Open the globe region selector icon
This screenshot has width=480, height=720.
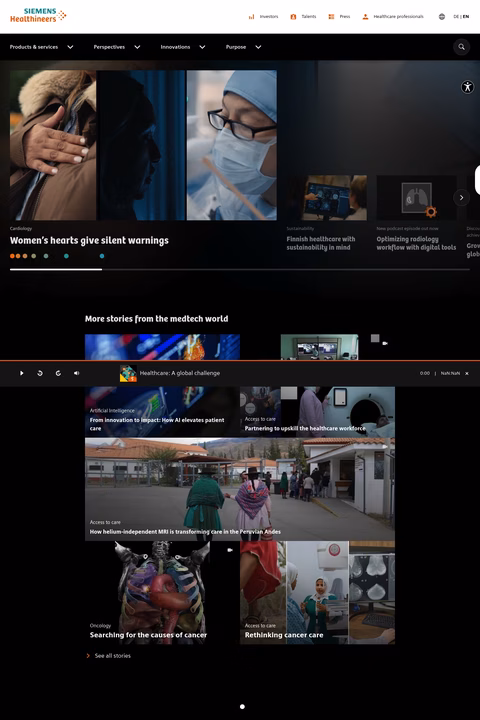pos(442,17)
